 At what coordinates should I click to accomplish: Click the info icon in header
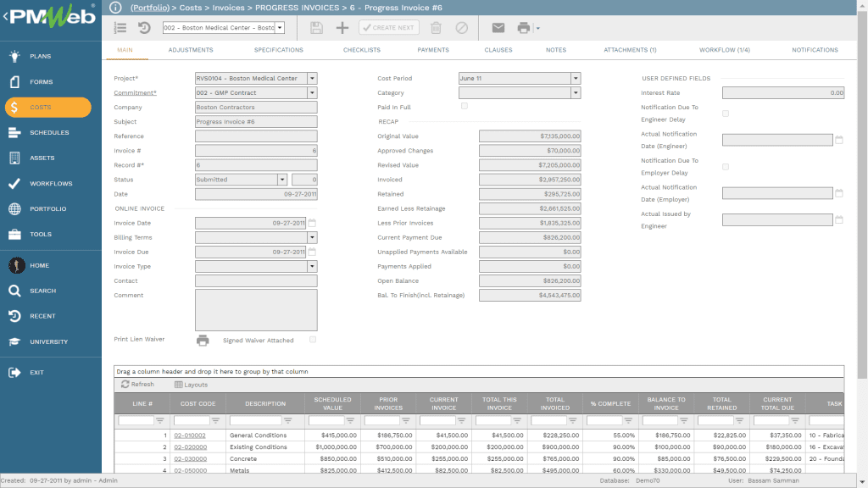115,8
